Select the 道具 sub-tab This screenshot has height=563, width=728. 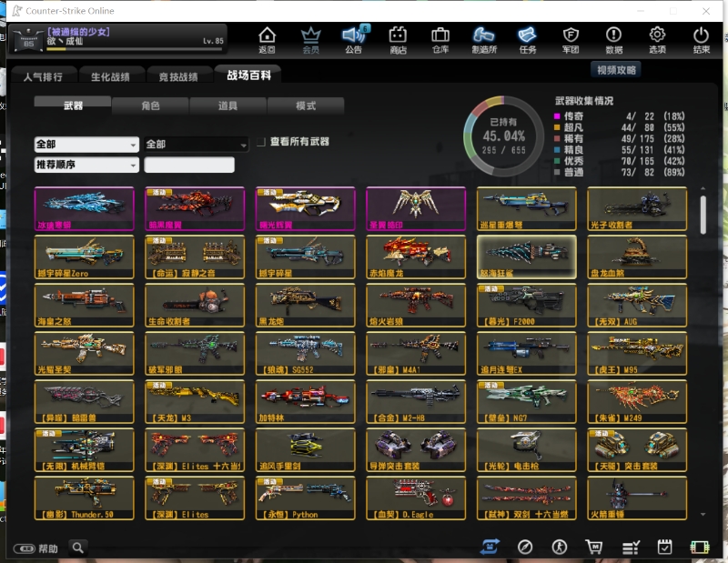[228, 106]
